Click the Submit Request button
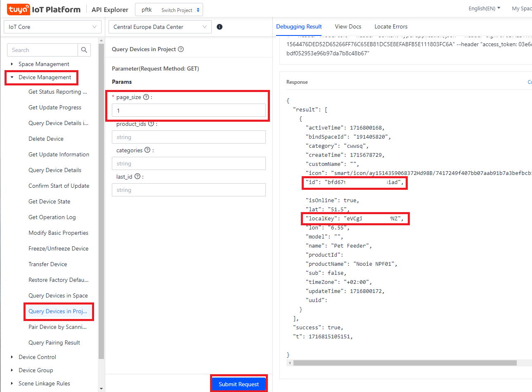This screenshot has height=392, width=532. [x=239, y=384]
